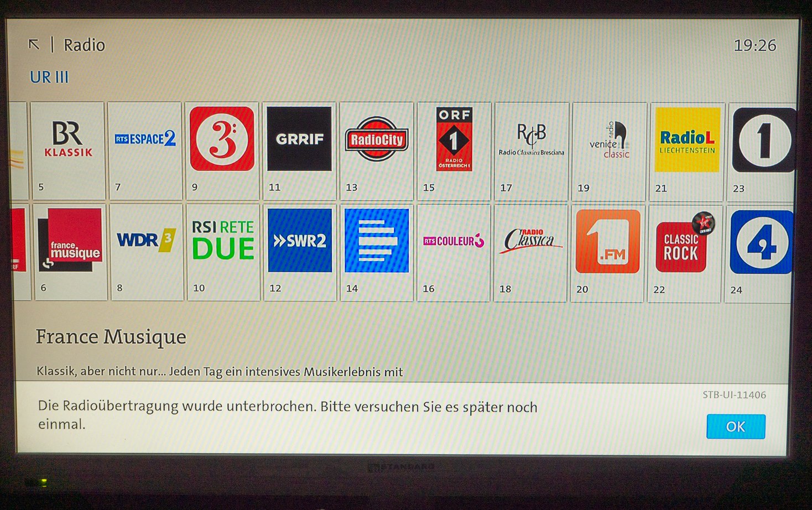
Task: Select the black BBC Radio 1 tile
Action: click(x=763, y=152)
